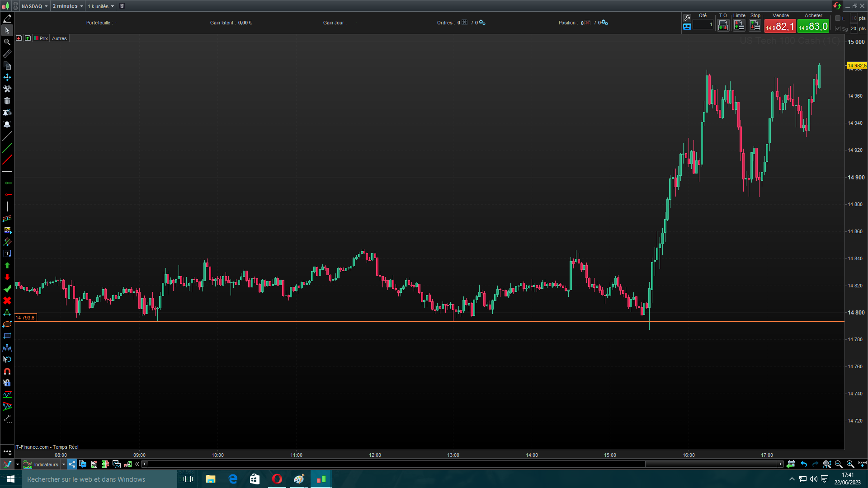
Task: Toggle the Sg stop checkbox
Action: [838, 28]
